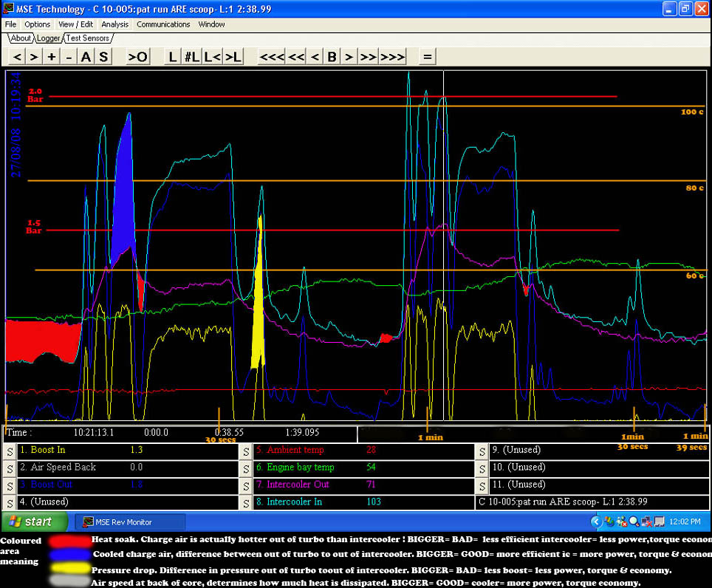The image size is (712, 588).
Task: Click the 10:21:13.1 time readout
Action: tap(94, 432)
